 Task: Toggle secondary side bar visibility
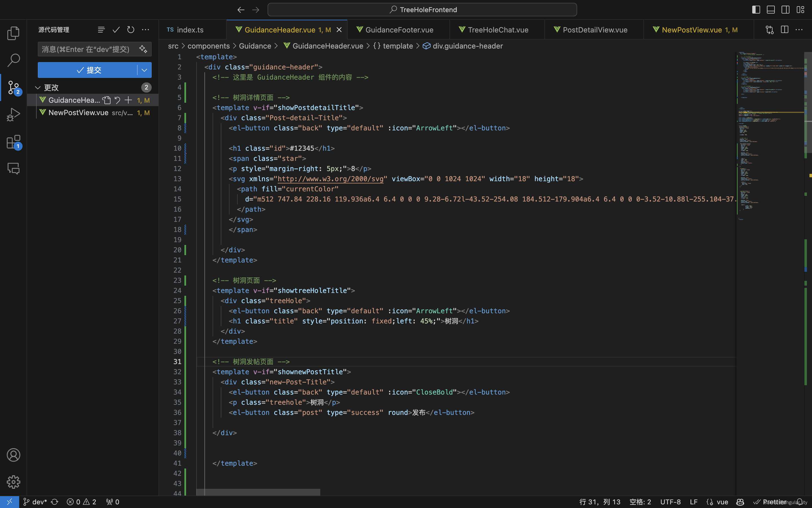coord(785,10)
